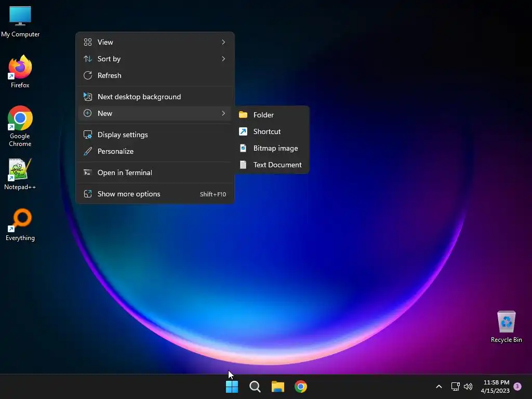Choose Personalize from the context menu
Screen dimensions: 532x399
pyautogui.click(x=155, y=151)
